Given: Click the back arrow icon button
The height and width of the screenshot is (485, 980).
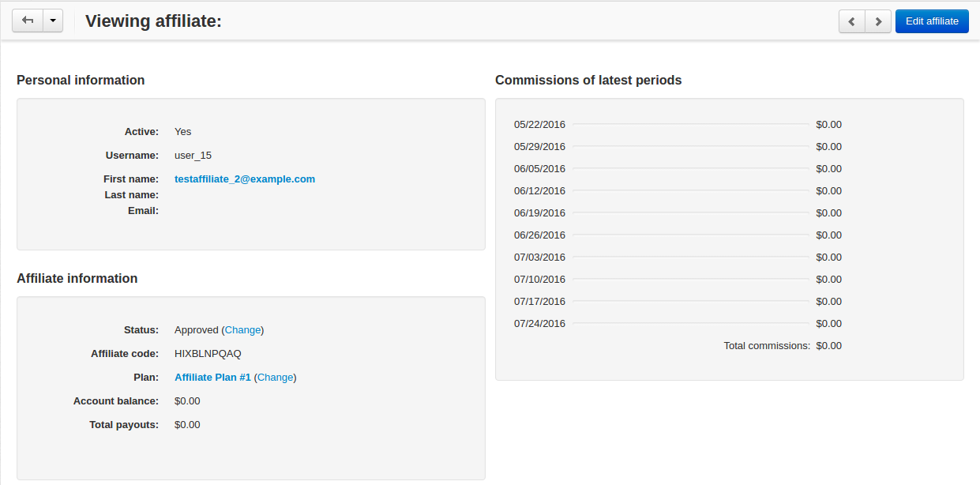Looking at the screenshot, I should (27, 21).
